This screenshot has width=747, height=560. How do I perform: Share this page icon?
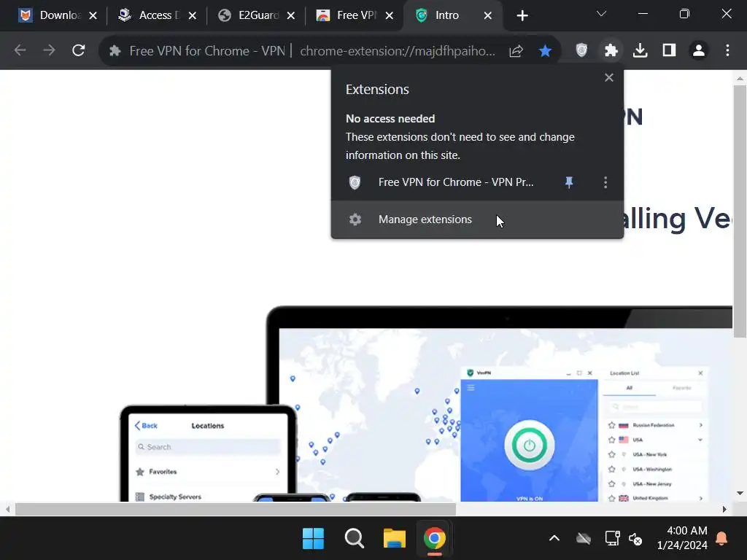(516, 50)
